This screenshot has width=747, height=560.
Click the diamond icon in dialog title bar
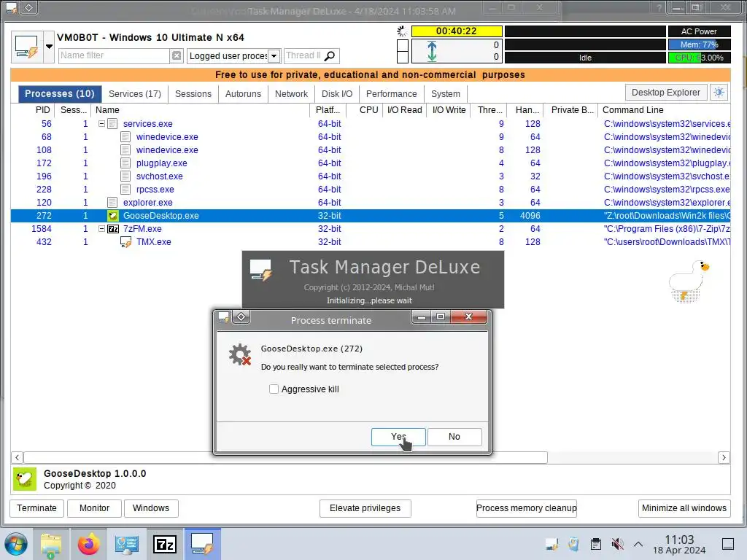(241, 316)
